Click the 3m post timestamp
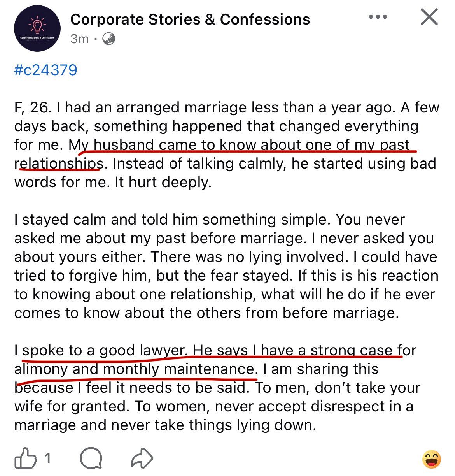Viewport: 455px width, 476px height. point(79,39)
